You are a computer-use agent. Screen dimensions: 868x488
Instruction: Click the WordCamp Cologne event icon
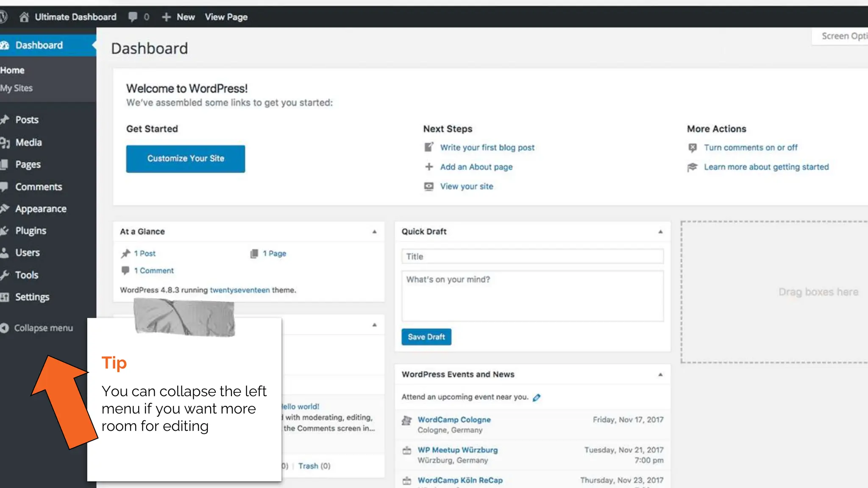[407, 420]
